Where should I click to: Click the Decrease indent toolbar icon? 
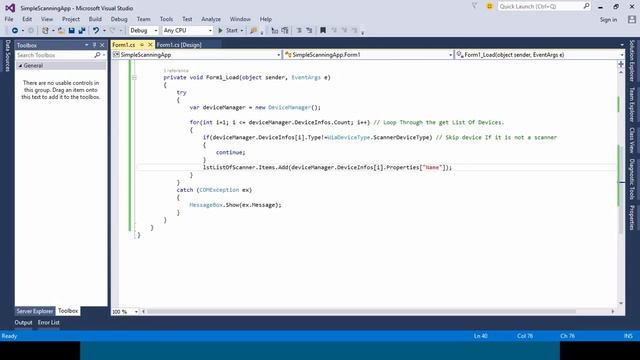point(299,31)
